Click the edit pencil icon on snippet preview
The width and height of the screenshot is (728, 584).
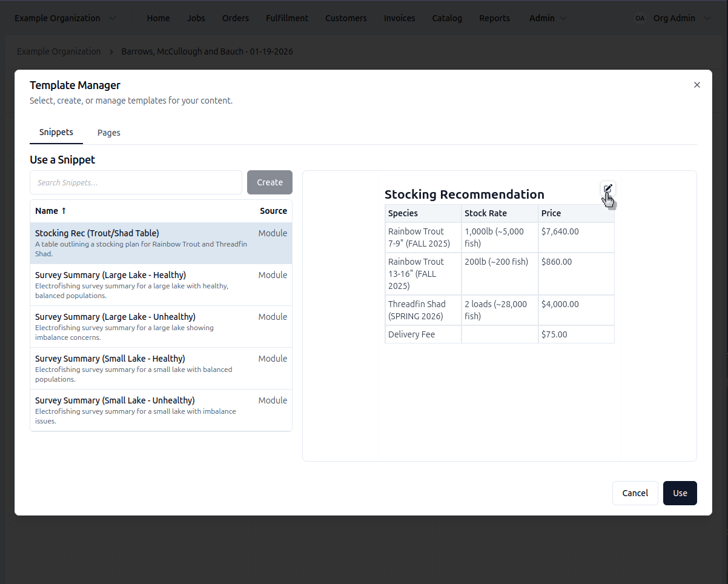607,188
